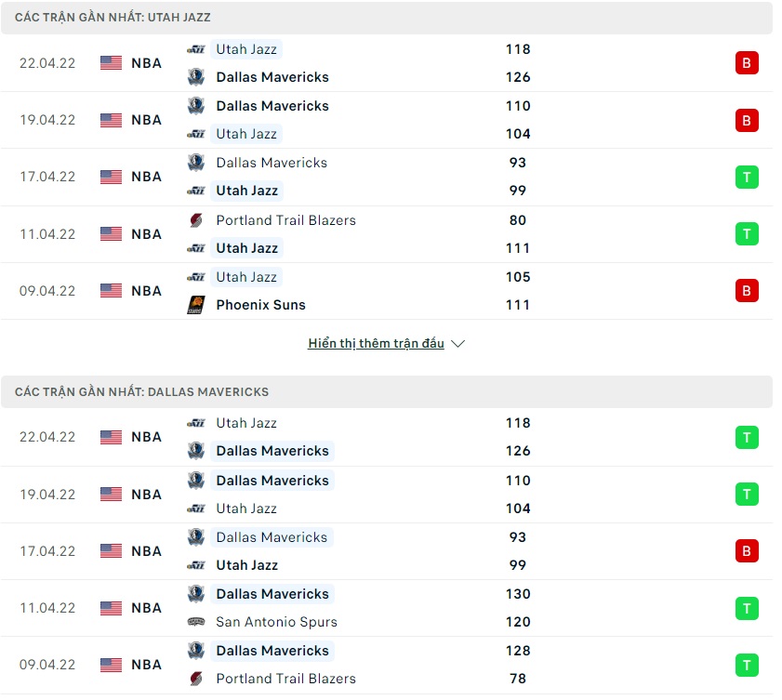Click green T badge for 09.04.22 Mavericks match
Image resolution: width=782 pixels, height=700 pixels.
coord(747,665)
